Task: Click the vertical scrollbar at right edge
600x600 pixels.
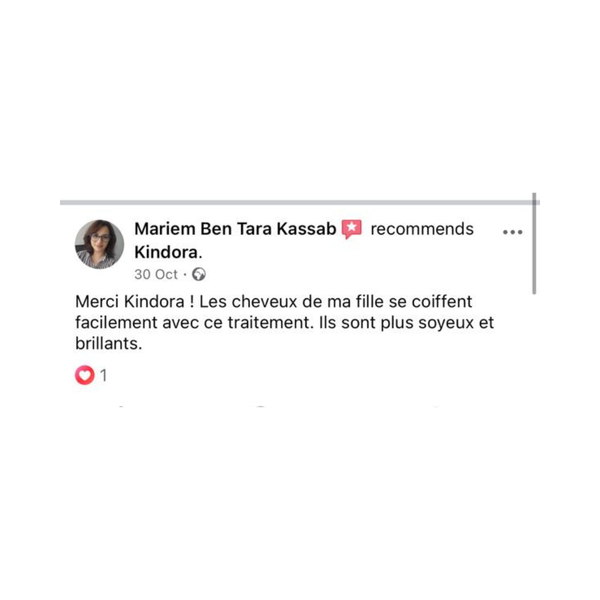Action: [x=534, y=245]
